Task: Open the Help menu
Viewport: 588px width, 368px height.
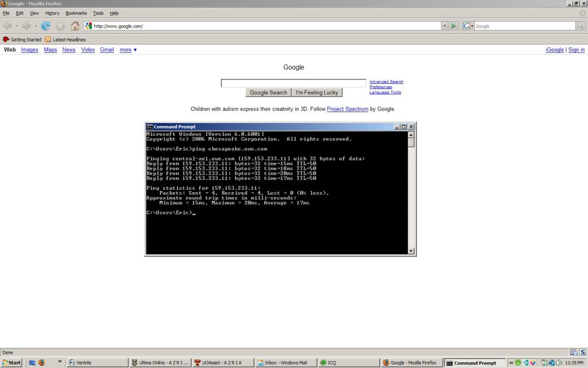Action: (114, 13)
